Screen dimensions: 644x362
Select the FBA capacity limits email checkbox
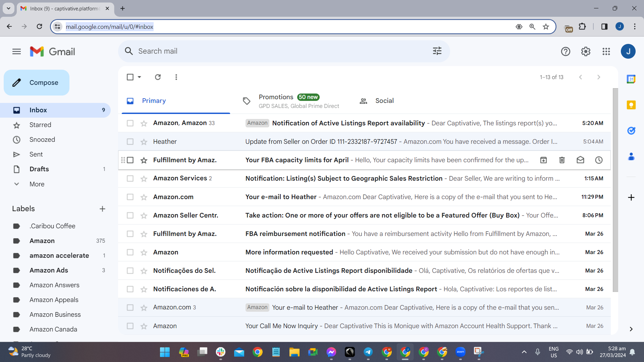(x=130, y=160)
